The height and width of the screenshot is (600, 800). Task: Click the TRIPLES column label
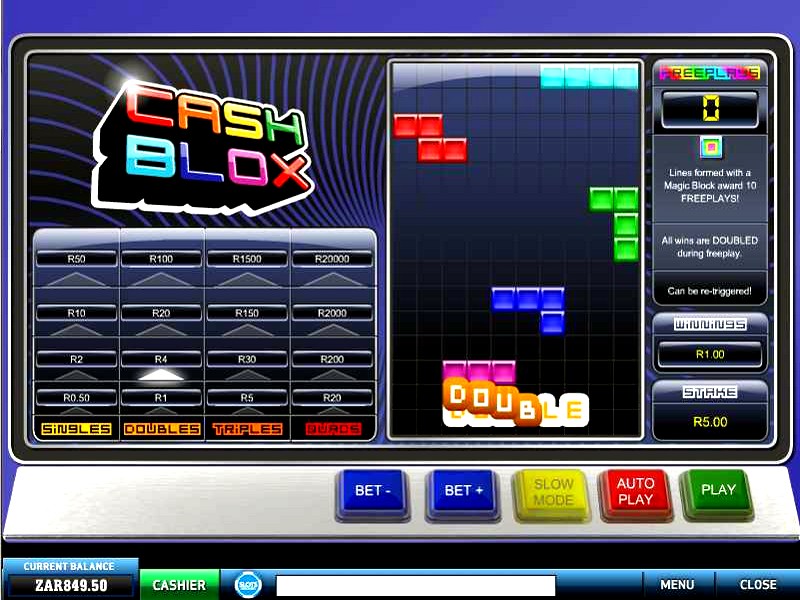pyautogui.click(x=247, y=429)
